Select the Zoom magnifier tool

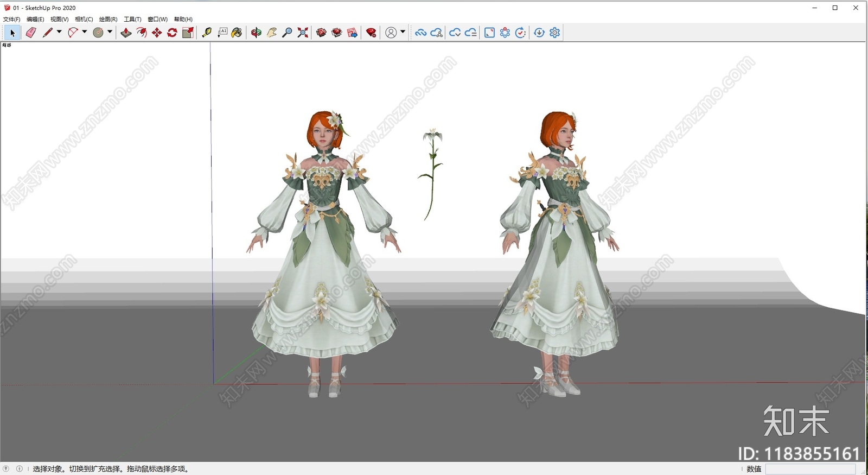click(288, 33)
